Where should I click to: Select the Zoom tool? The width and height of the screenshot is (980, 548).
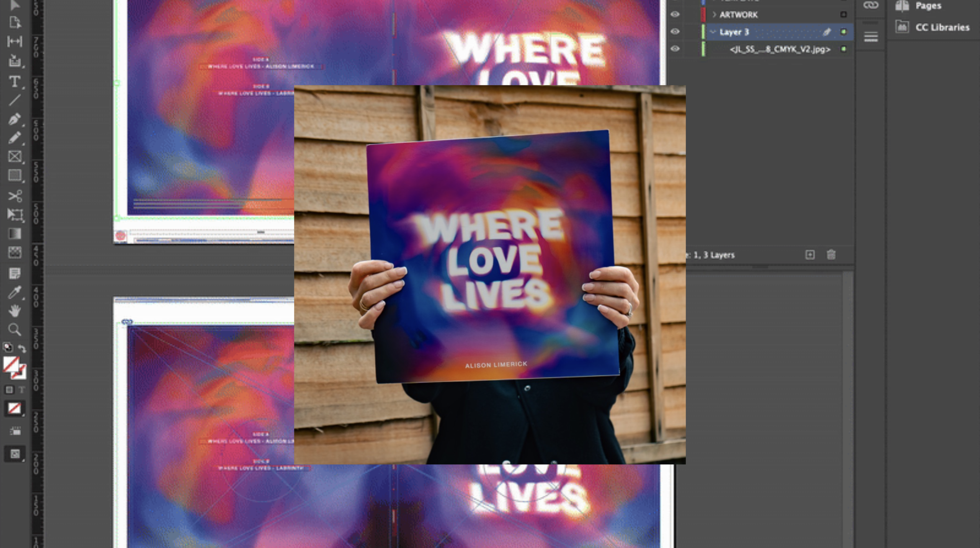tap(15, 329)
